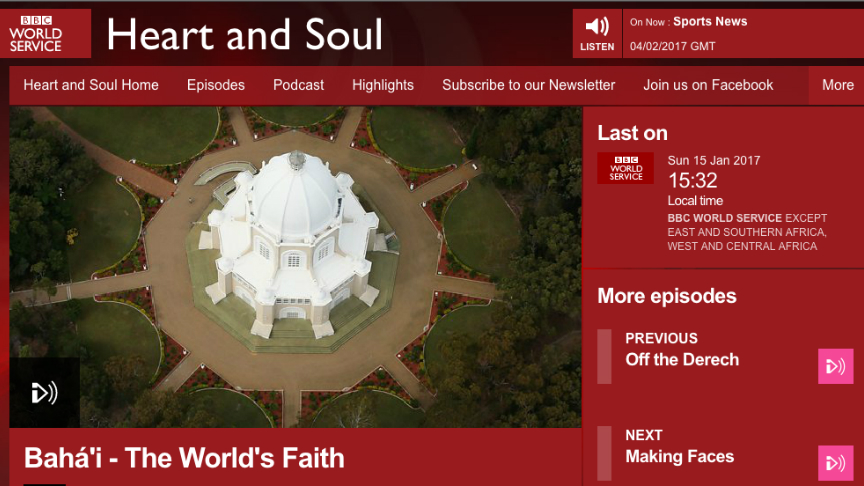
Task: Click the Last on heading
Action: [x=633, y=133]
